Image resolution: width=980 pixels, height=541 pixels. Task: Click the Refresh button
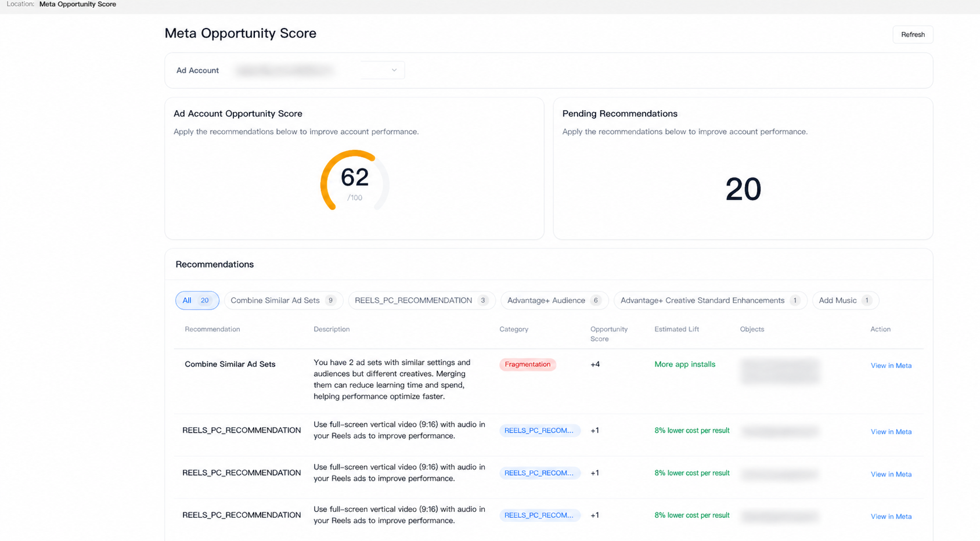coord(912,34)
